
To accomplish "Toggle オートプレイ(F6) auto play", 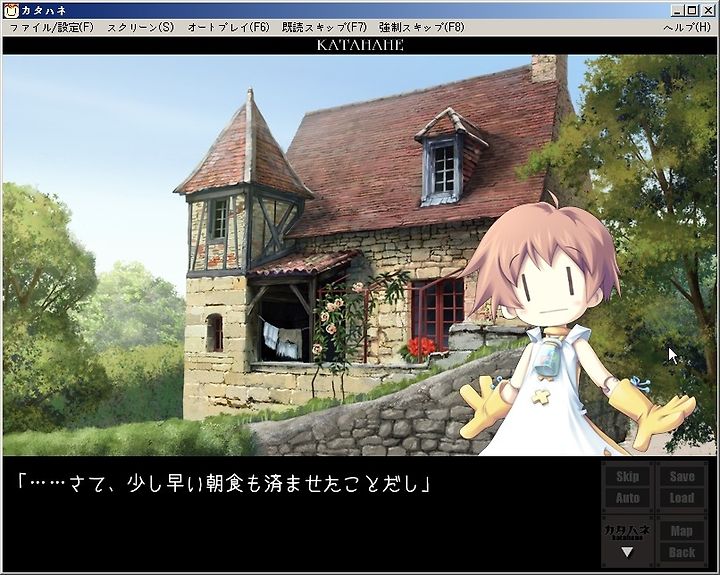I will (228, 28).
